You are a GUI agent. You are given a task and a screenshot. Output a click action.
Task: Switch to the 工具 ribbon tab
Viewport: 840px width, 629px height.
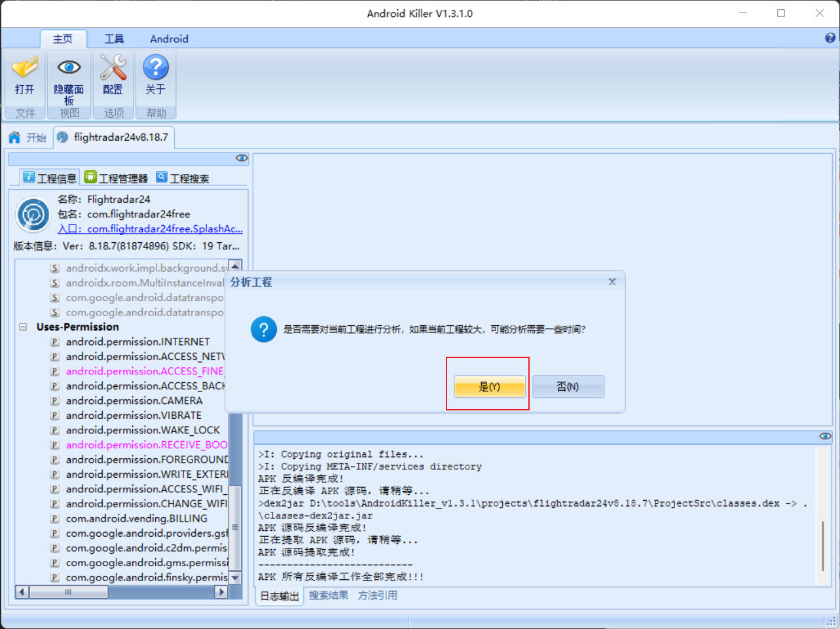[114, 39]
